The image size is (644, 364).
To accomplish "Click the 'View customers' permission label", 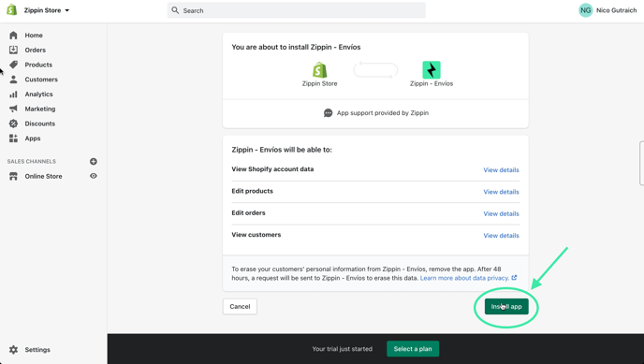I will (256, 235).
